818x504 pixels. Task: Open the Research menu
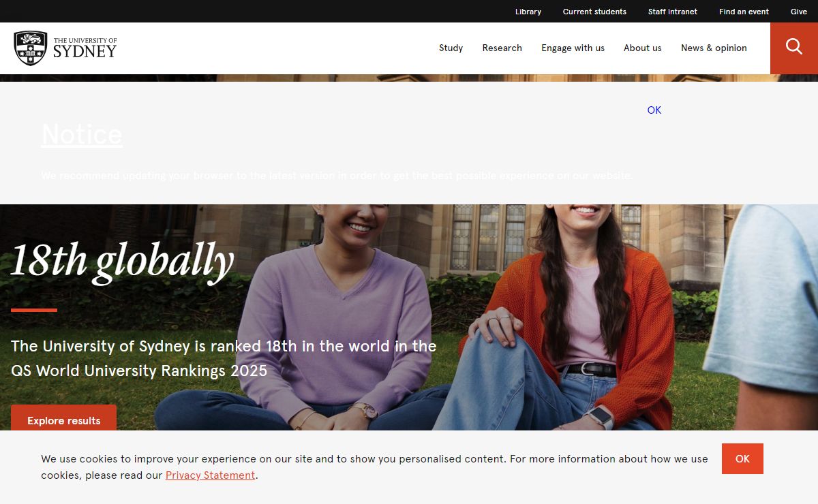point(502,48)
